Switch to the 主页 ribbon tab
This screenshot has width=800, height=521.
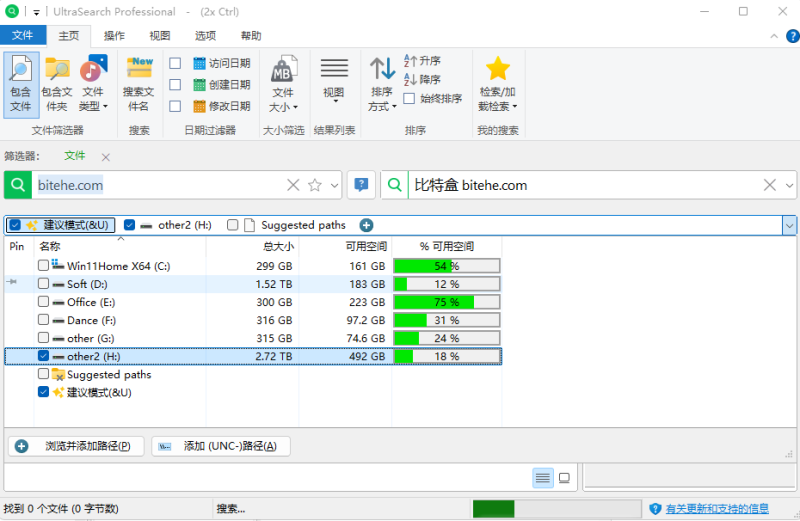tap(68, 36)
